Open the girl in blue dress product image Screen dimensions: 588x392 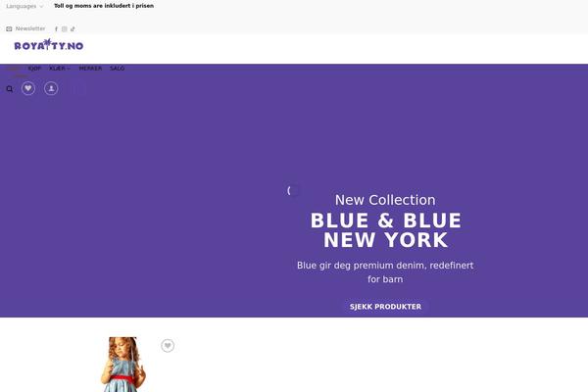click(x=123, y=365)
